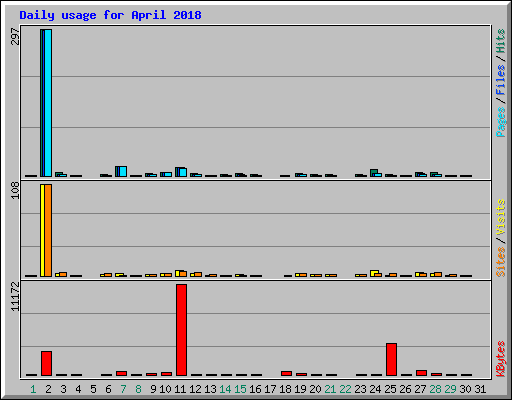This screenshot has height=400, width=512.
Task: Click day label 29 on the x-axis
Action: point(450,389)
